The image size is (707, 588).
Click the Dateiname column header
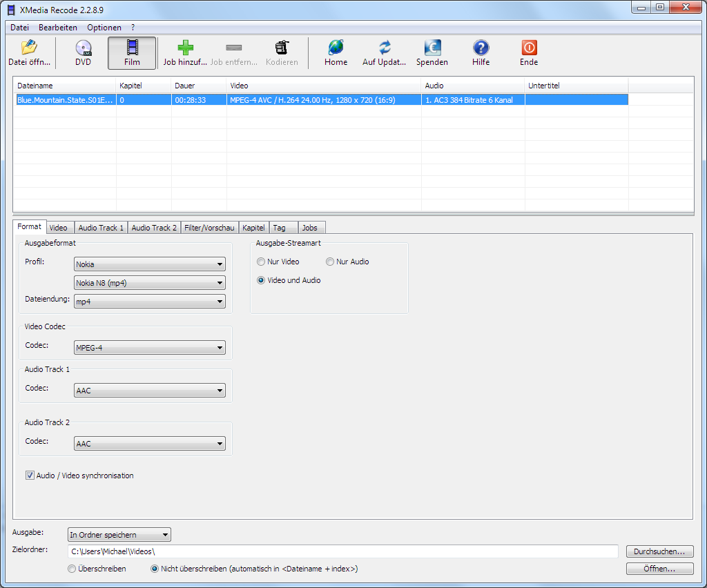pyautogui.click(x=65, y=86)
